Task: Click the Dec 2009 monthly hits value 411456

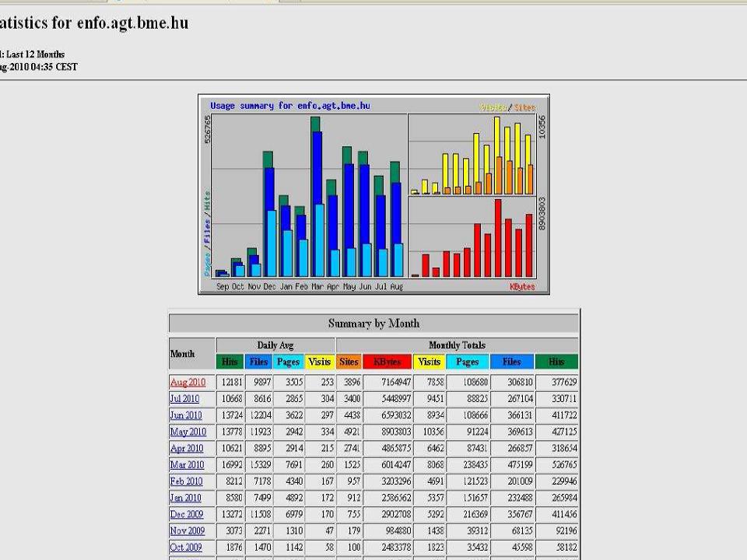Action: [x=564, y=514]
